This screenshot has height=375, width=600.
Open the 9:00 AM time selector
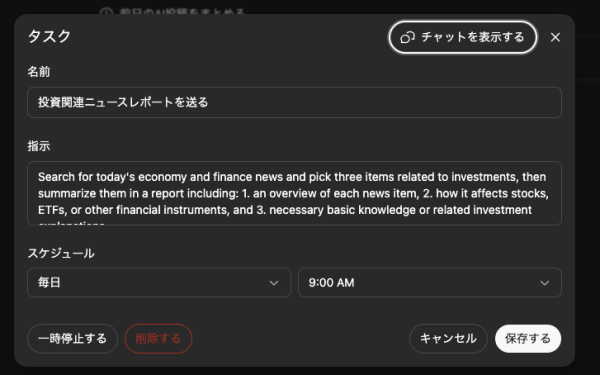coord(430,283)
